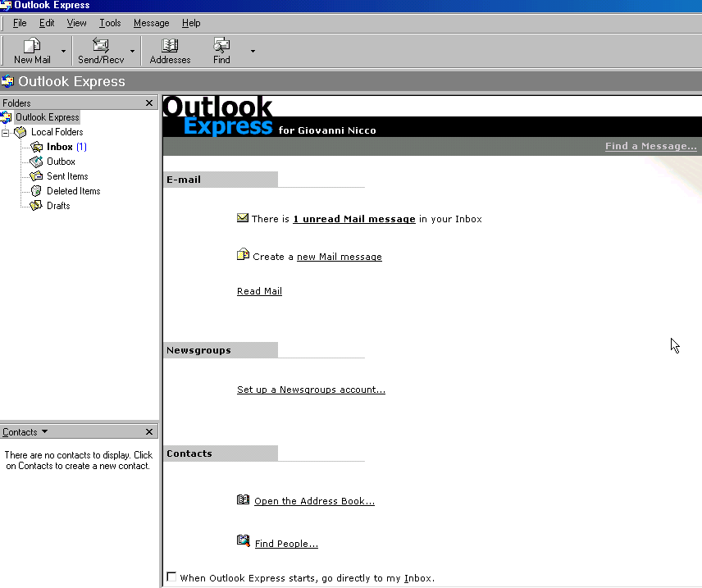Expand the New Mail dropdown arrow
The image size is (702, 588).
63,52
